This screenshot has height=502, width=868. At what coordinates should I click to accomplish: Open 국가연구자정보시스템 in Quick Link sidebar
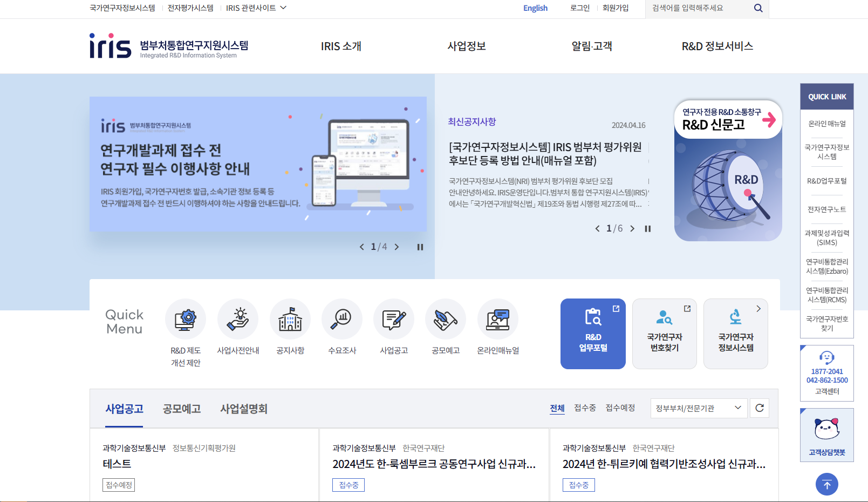[827, 152]
